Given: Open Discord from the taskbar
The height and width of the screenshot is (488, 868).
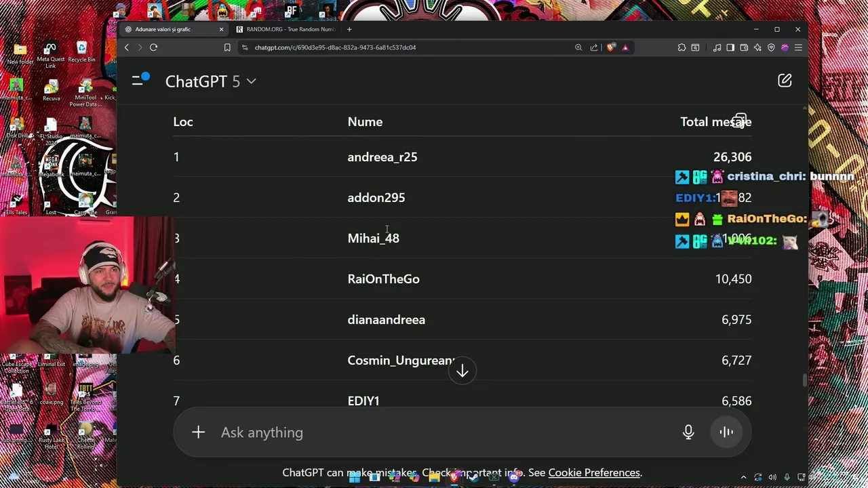Looking at the screenshot, I should [513, 478].
